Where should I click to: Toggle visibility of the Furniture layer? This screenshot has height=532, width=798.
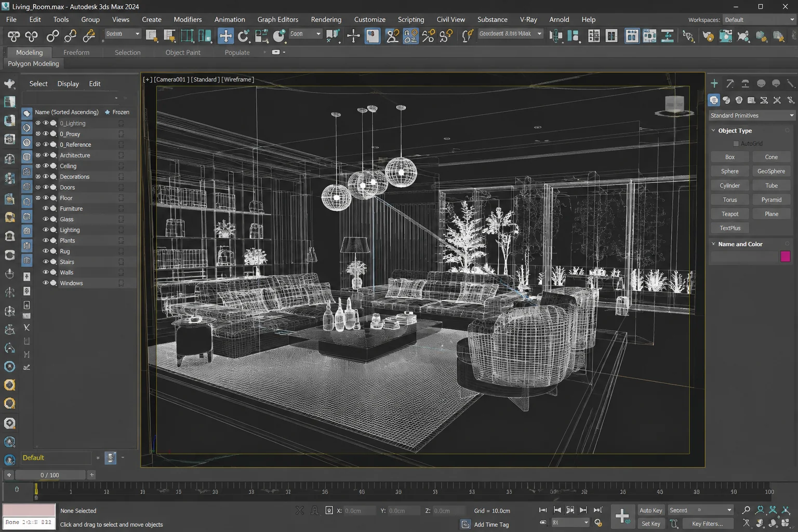(46, 208)
